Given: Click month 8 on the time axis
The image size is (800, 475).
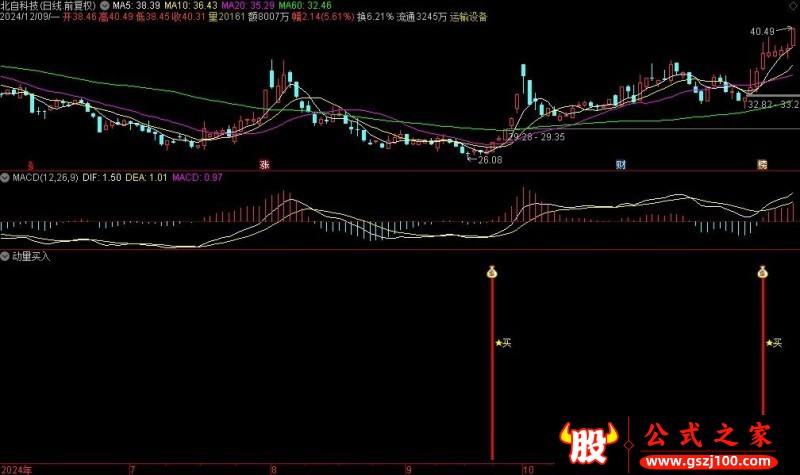Looking at the screenshot, I should (x=273, y=469).
